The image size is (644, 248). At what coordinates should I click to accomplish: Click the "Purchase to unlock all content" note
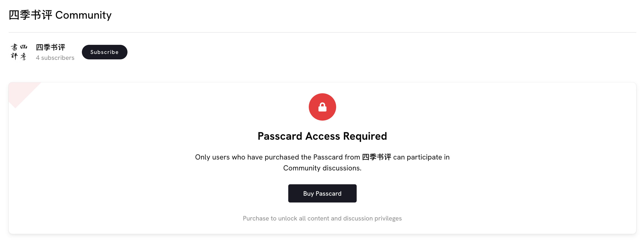[322, 219]
